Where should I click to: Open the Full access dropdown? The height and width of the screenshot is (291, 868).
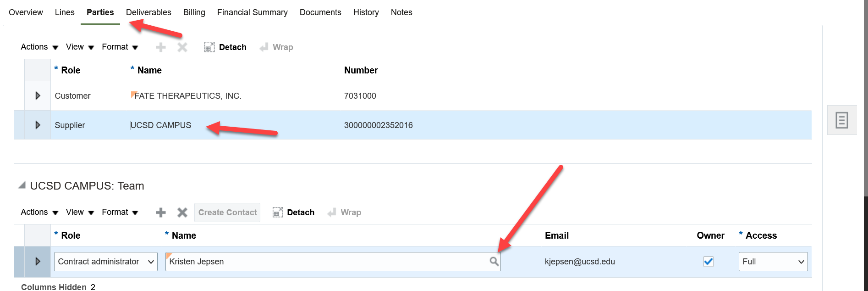[773, 262]
